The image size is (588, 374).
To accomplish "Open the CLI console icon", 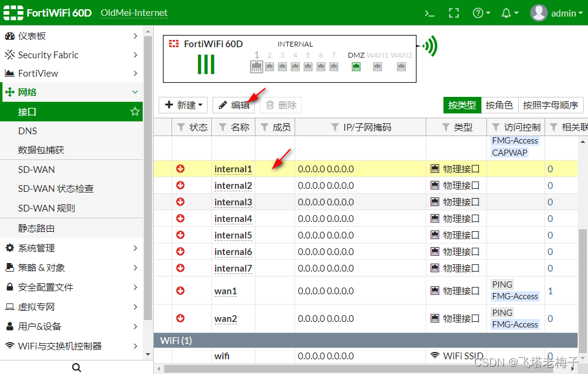I will tap(429, 13).
